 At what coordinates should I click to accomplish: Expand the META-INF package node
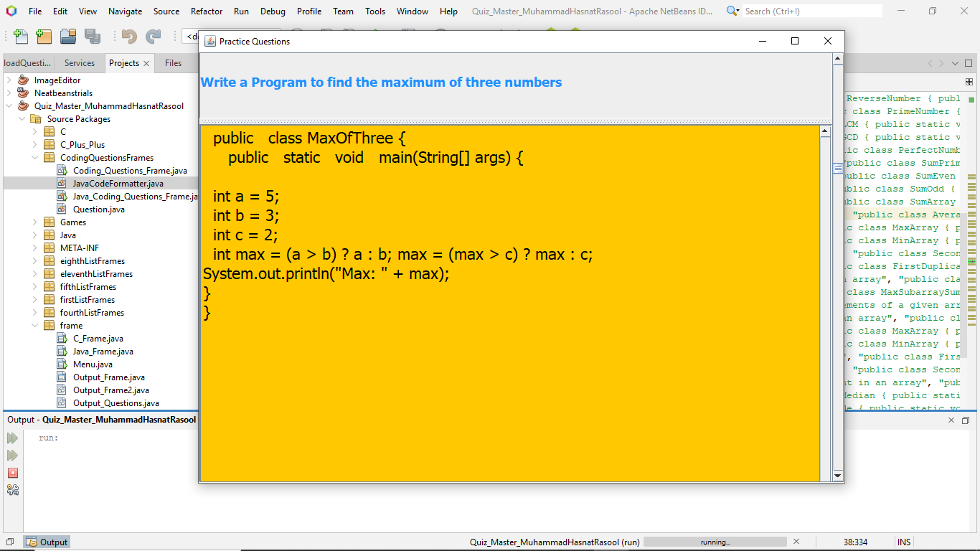pyautogui.click(x=35, y=248)
